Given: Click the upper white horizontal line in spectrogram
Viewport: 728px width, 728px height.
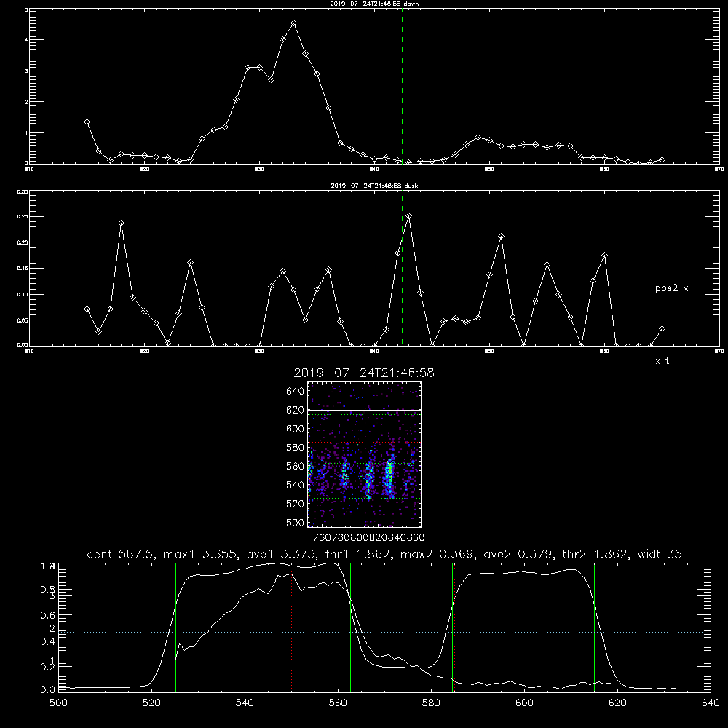Looking at the screenshot, I should (365, 410).
